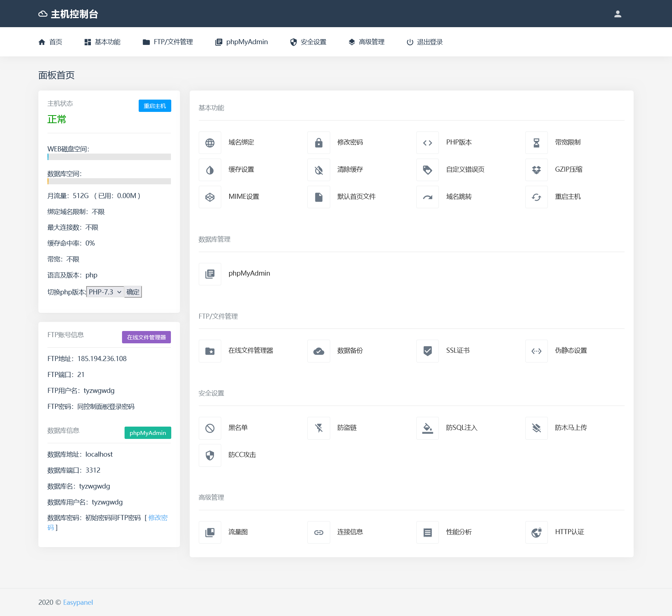
Task: Select phpMyAdmin in navigation bar
Action: (x=241, y=42)
